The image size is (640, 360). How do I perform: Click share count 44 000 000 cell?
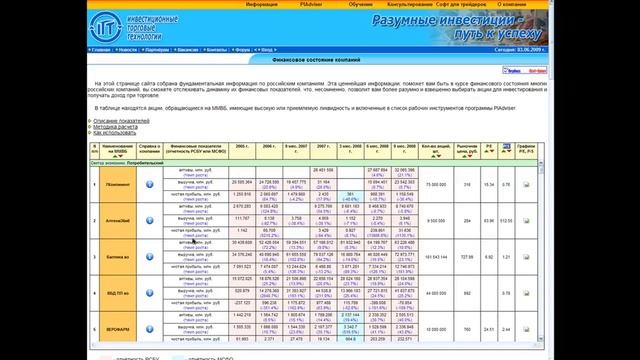click(436, 293)
